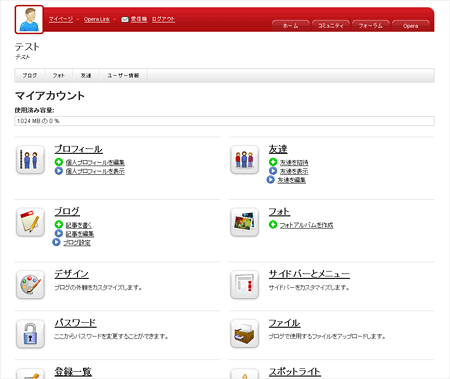Open the スポットライト heading link
Viewport: 450px width, 379px height.
coord(295,371)
